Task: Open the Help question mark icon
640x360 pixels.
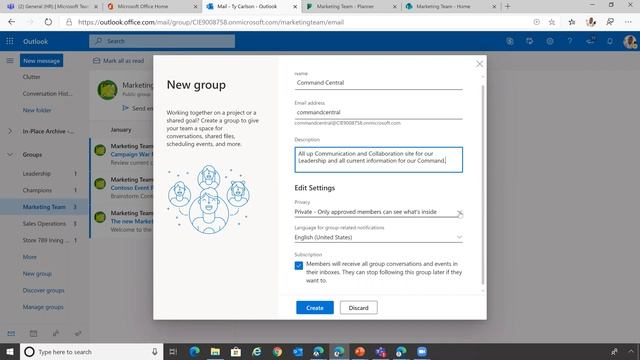Action: point(570,41)
